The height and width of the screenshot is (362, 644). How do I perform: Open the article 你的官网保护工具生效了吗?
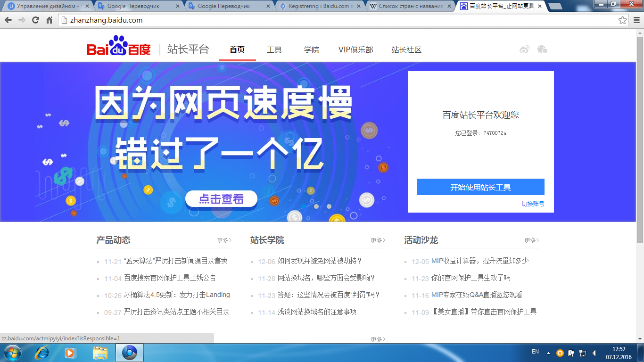471,278
